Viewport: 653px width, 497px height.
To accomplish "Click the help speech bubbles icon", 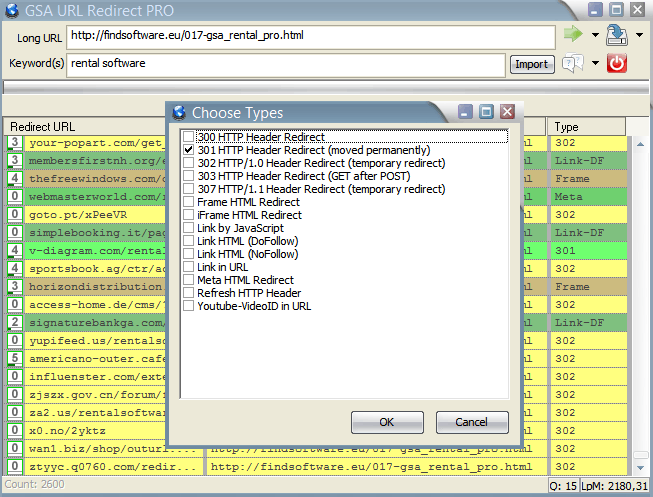I will [573, 63].
